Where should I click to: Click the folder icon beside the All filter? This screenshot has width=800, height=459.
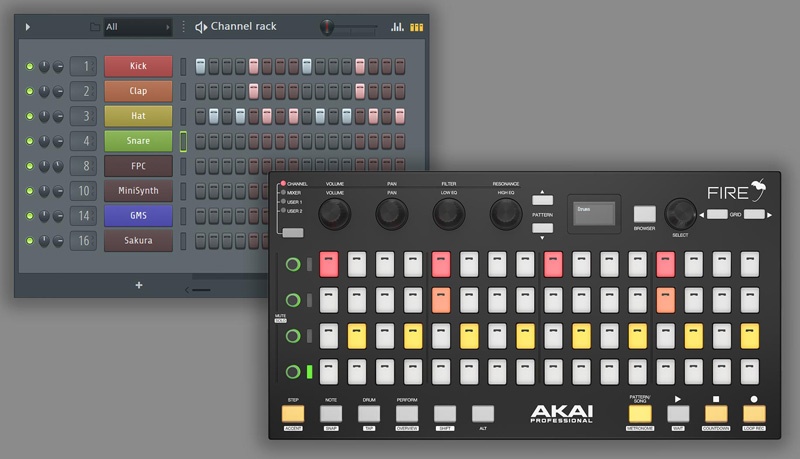(x=94, y=27)
